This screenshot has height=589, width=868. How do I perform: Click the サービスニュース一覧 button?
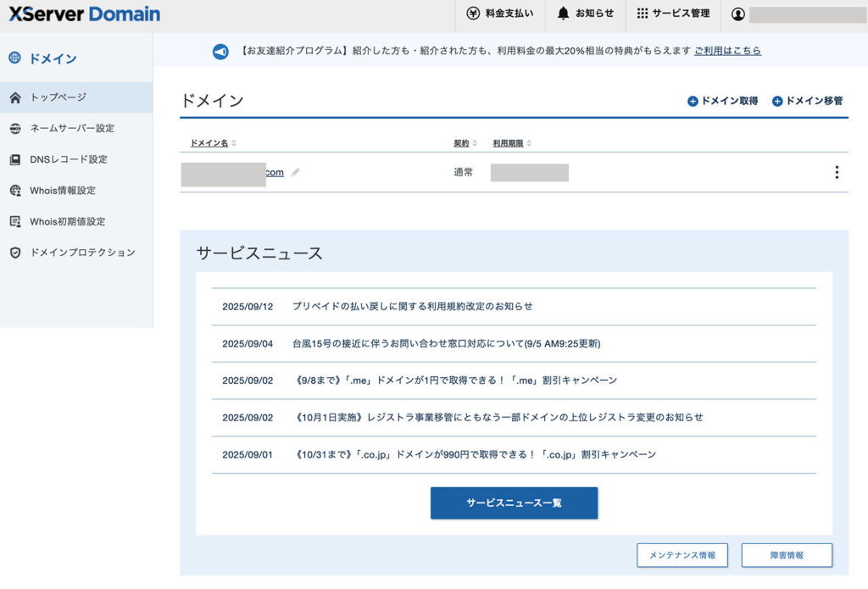514,503
